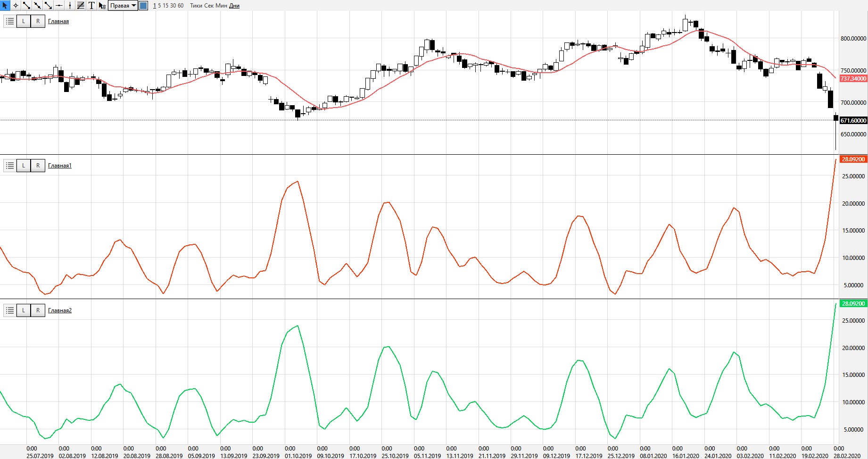
Task: Click the 650.00000 price axis label
Action: pyautogui.click(x=853, y=134)
